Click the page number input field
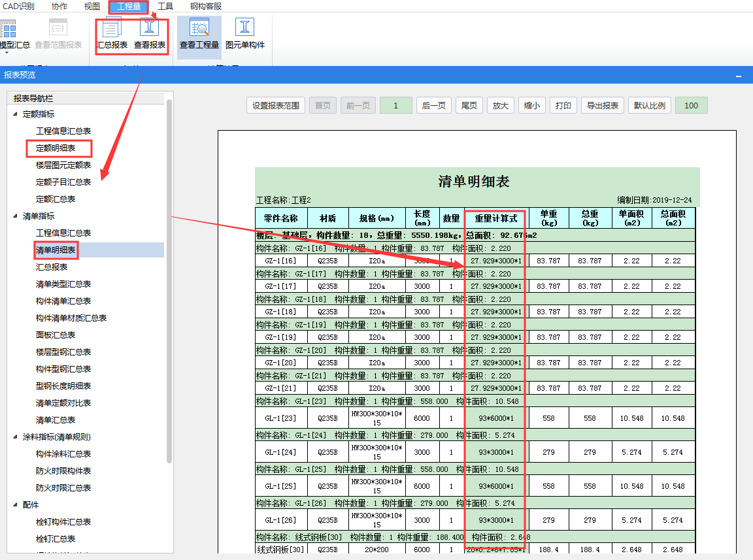753x560 pixels. point(395,106)
